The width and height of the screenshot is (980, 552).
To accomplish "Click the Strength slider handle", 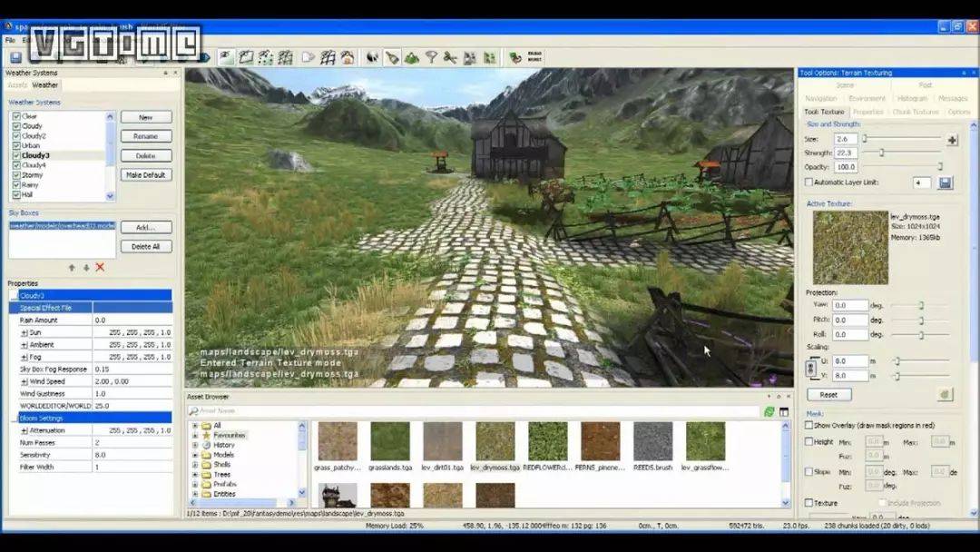I will (x=879, y=153).
